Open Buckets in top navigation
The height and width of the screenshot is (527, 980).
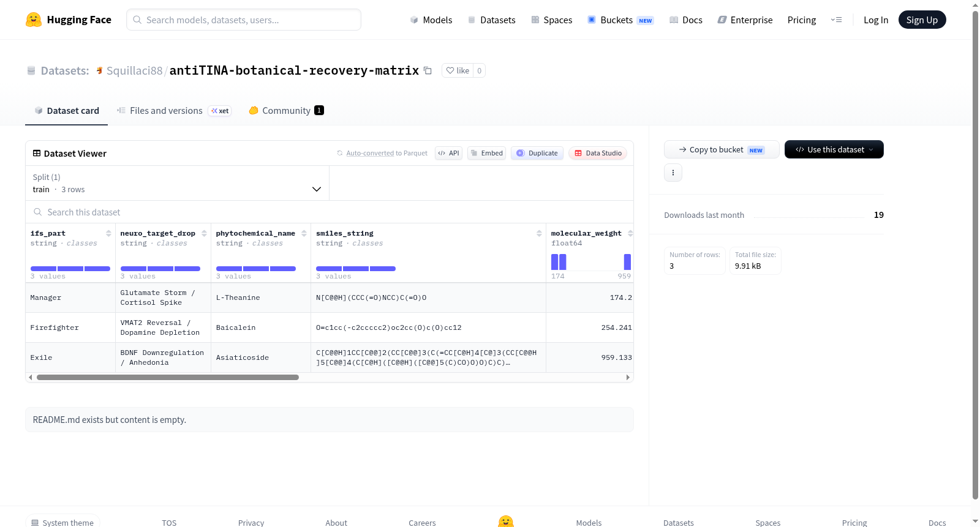pos(620,20)
